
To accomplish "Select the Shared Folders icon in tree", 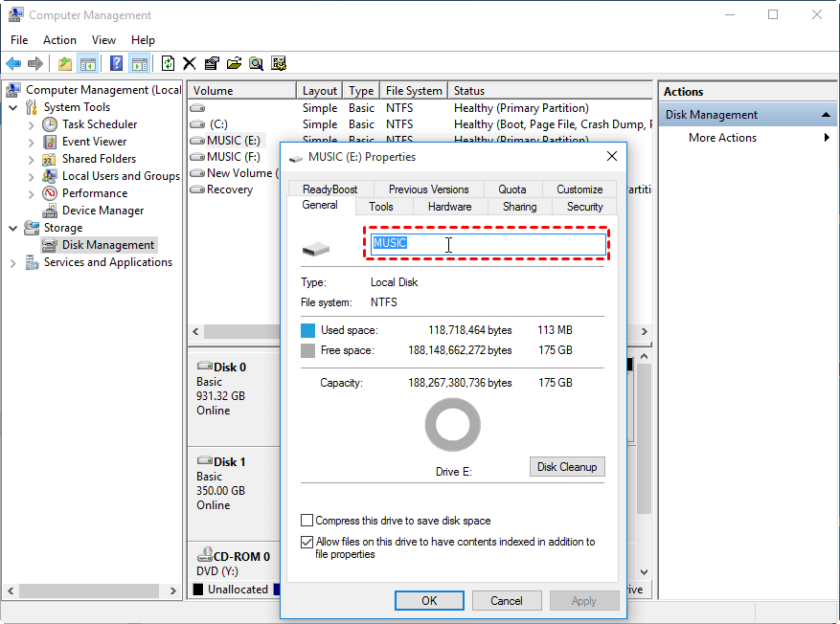I will (50, 159).
